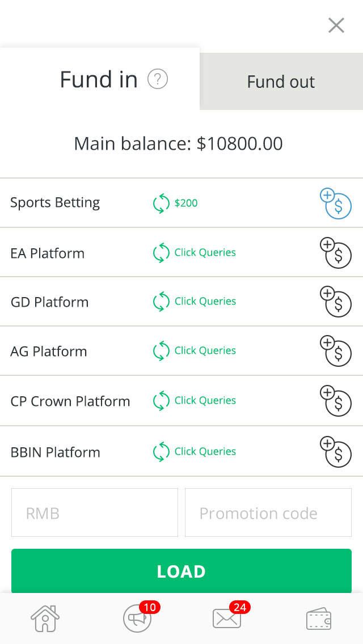Focus the Promotion code field
The image size is (363, 644).
point(268,513)
